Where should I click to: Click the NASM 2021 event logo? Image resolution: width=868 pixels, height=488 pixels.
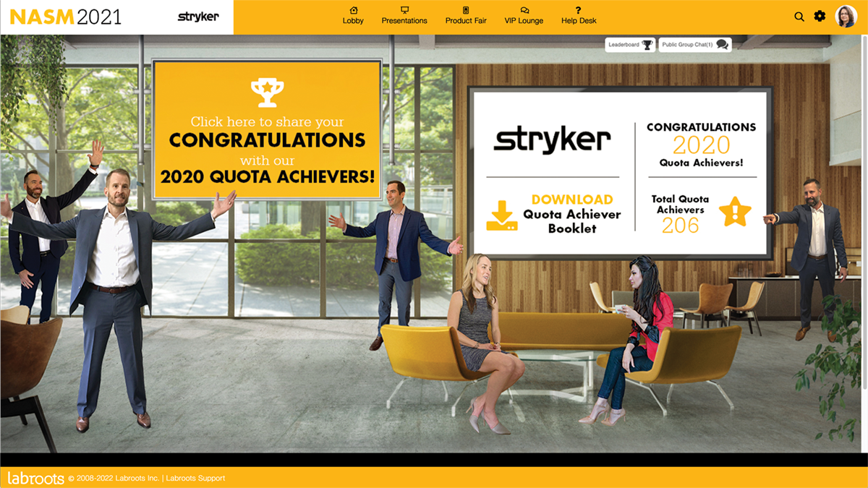(66, 17)
